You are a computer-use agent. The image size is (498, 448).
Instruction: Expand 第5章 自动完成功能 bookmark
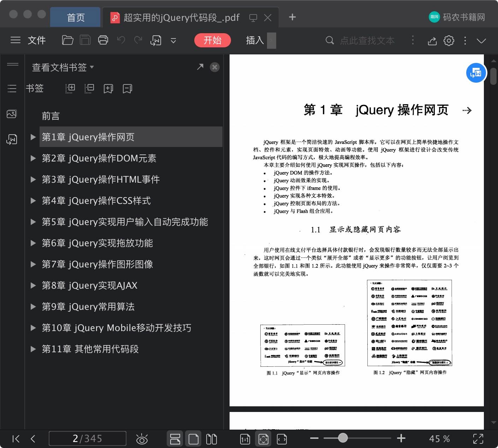click(33, 222)
